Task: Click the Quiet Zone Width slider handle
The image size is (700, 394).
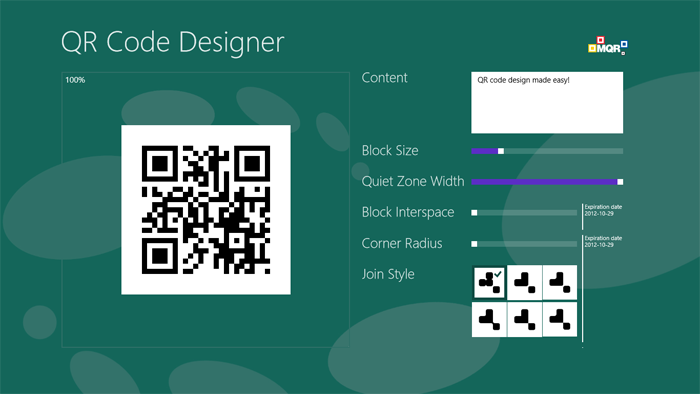Action: 620,182
